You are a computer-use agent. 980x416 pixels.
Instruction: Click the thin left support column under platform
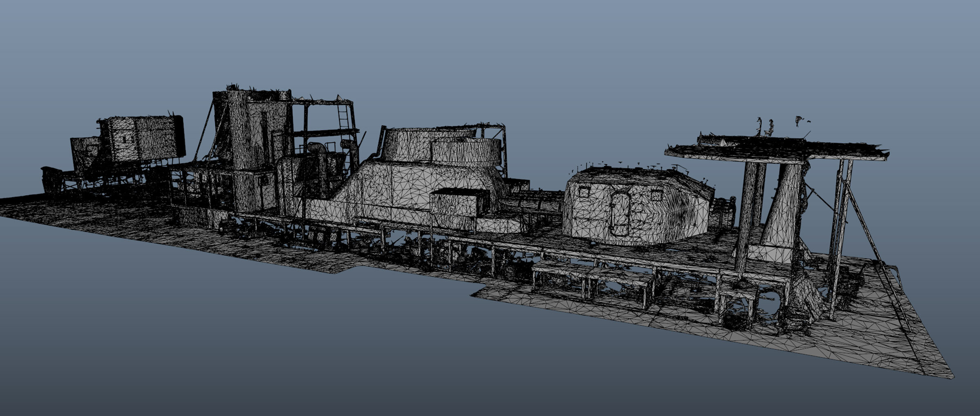(x=744, y=217)
